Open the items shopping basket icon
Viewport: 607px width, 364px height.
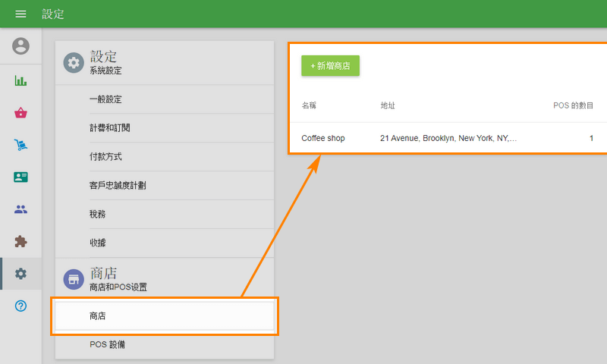(20, 113)
